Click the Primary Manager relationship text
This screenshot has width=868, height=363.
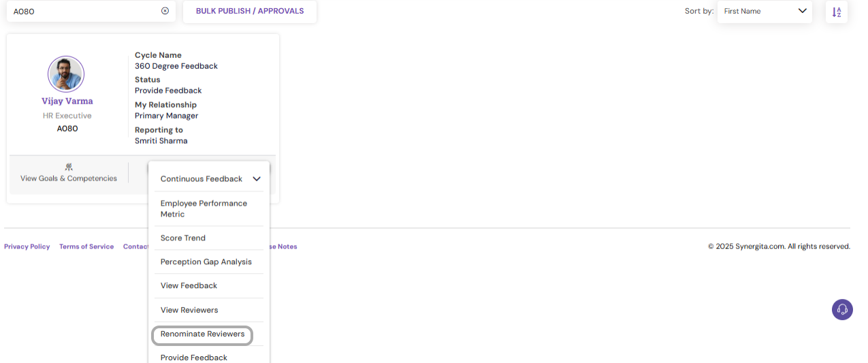click(x=167, y=116)
